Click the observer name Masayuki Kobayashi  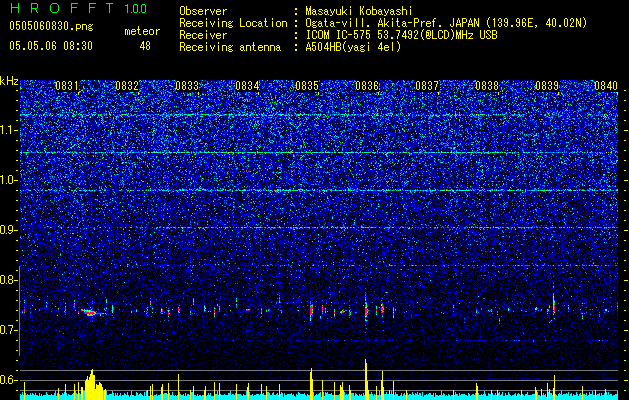pos(359,11)
